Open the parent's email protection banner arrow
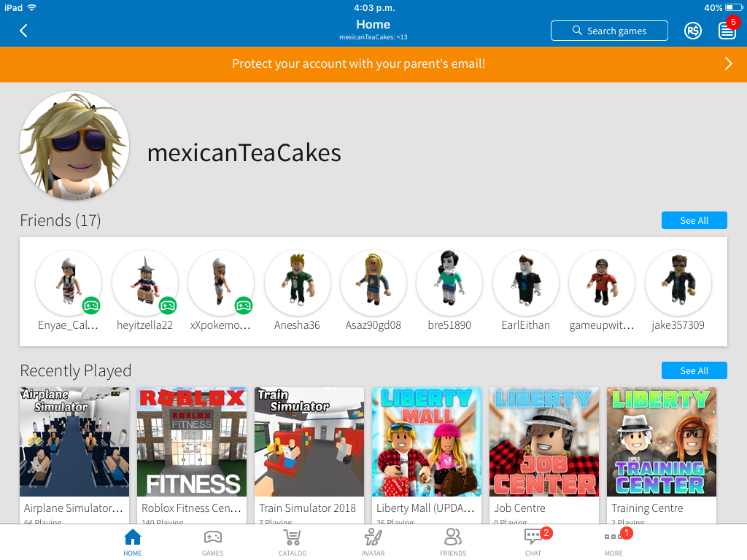This screenshot has width=747, height=560. [x=728, y=64]
